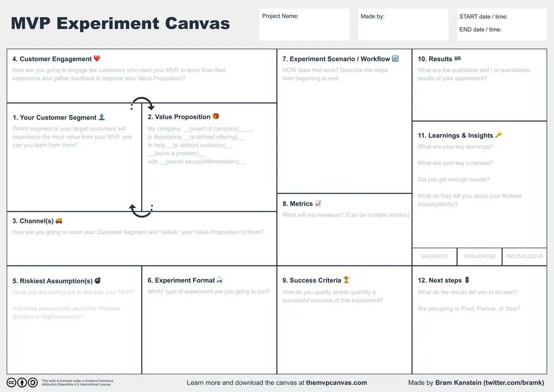This screenshot has height=392, width=554.
Task: Click the curved arrow pointing to Customer Segment
Action: [x=141, y=211]
